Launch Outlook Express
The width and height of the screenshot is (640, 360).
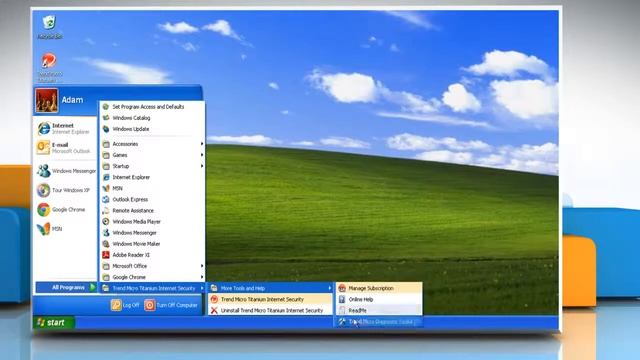point(153,200)
